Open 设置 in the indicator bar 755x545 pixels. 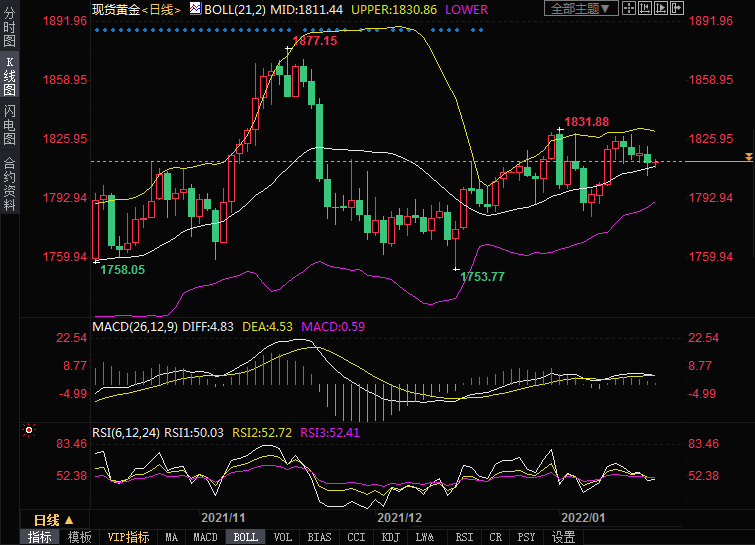pyautogui.click(x=563, y=537)
